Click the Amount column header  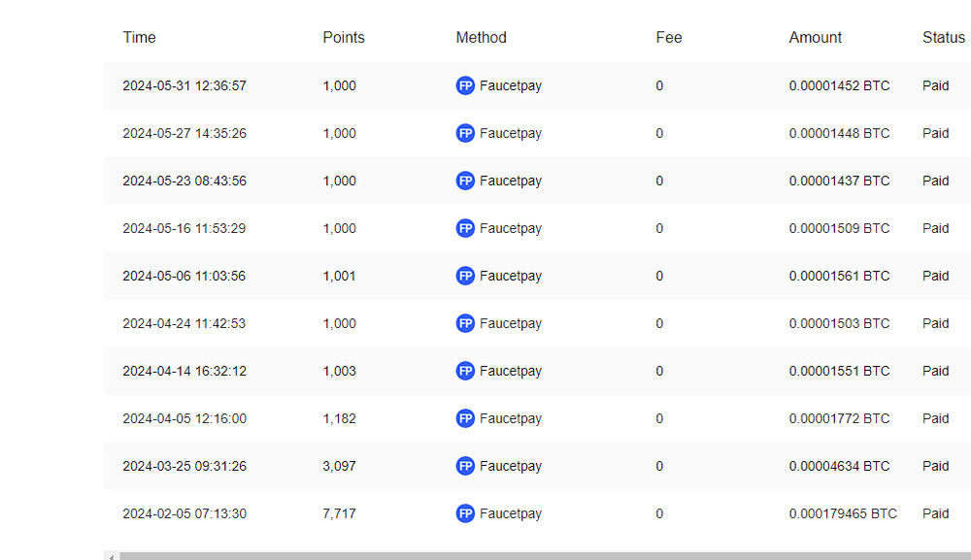[816, 38]
